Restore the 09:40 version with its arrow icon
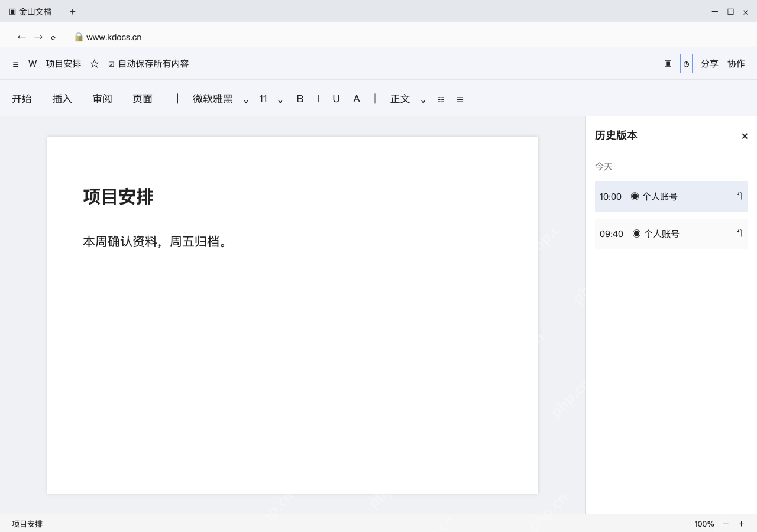Viewport: 757px width, 532px height. [739, 233]
